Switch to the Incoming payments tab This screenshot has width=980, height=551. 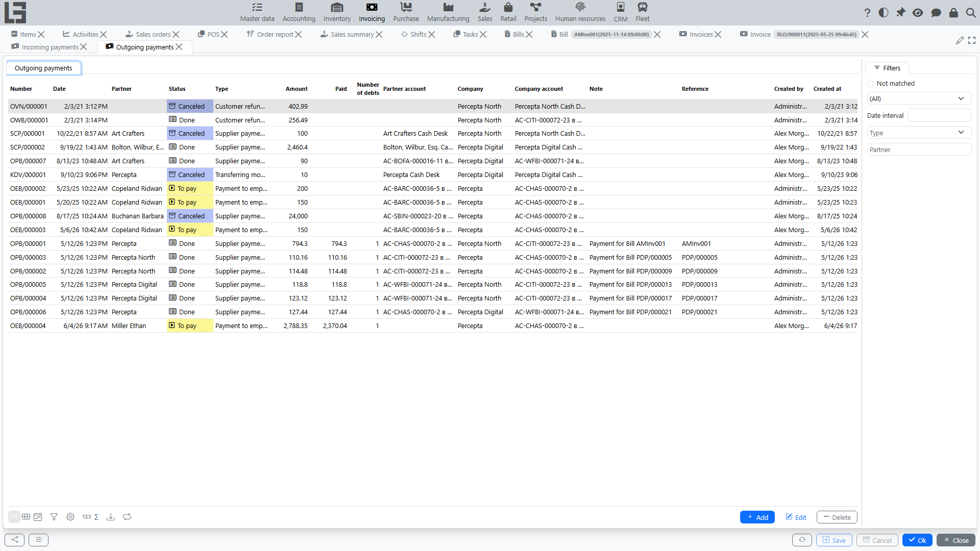50,47
